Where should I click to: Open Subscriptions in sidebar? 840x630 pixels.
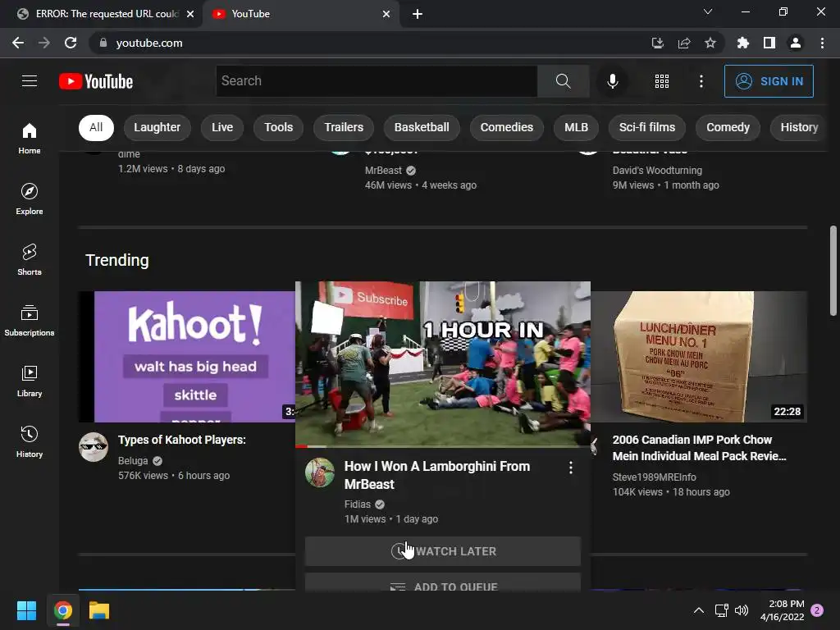click(x=30, y=320)
